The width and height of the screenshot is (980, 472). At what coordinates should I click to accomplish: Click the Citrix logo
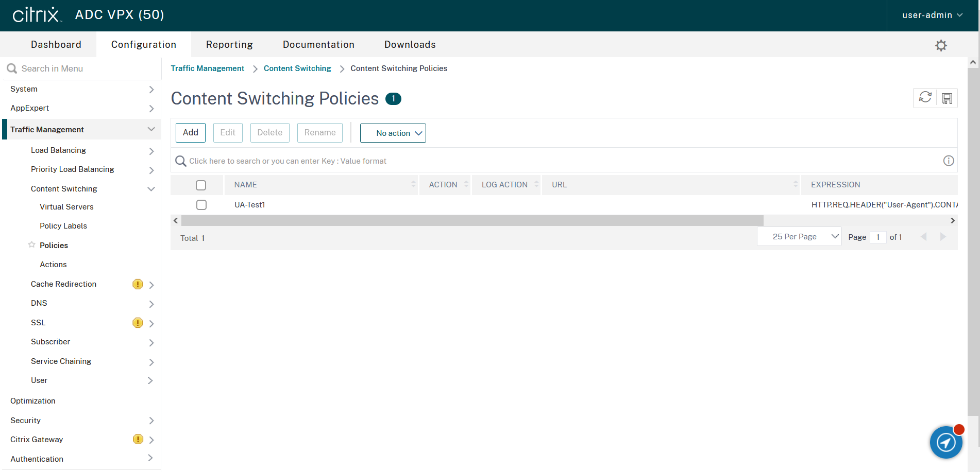(x=37, y=15)
